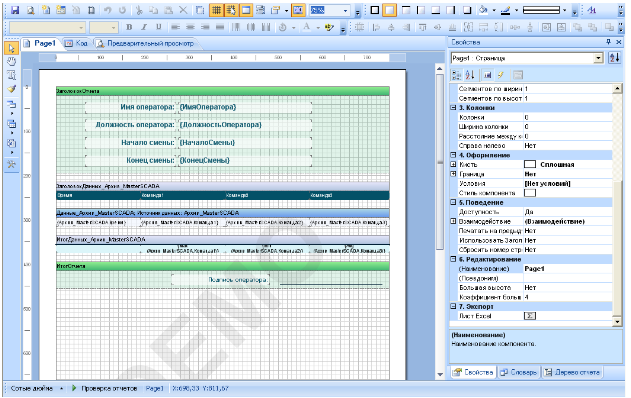Image resolution: width=631 pixels, height=398 pixels.
Task: Collapse the 4. Оформление section
Action: pyautogui.click(x=453, y=155)
